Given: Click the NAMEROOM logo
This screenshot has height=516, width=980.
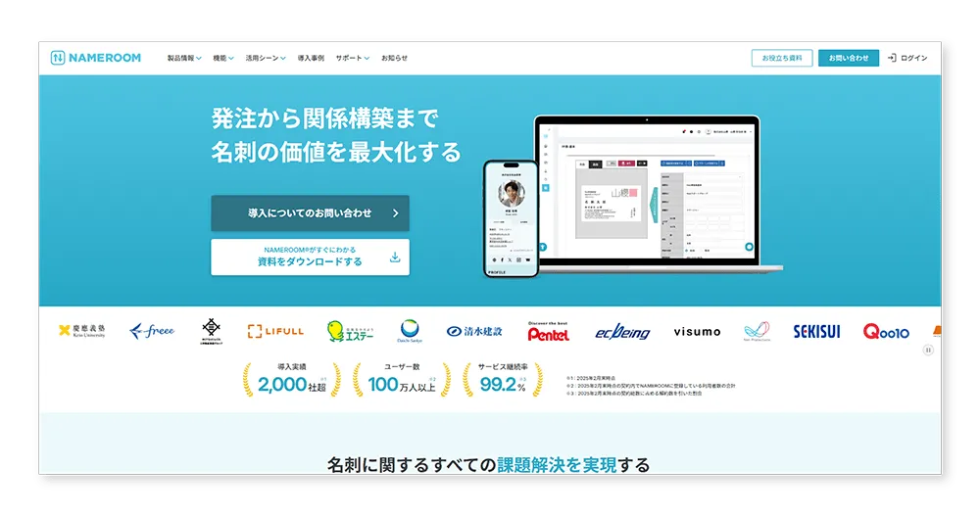Looking at the screenshot, I should click(x=96, y=58).
